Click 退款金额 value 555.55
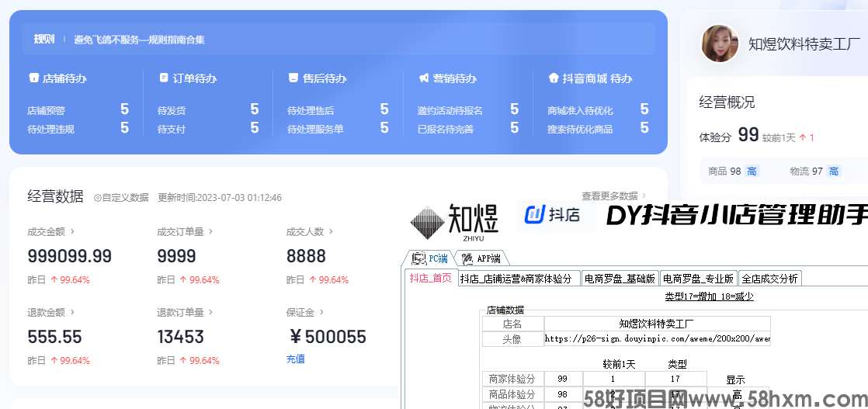Screen dimensions: 868x409 click(55, 337)
